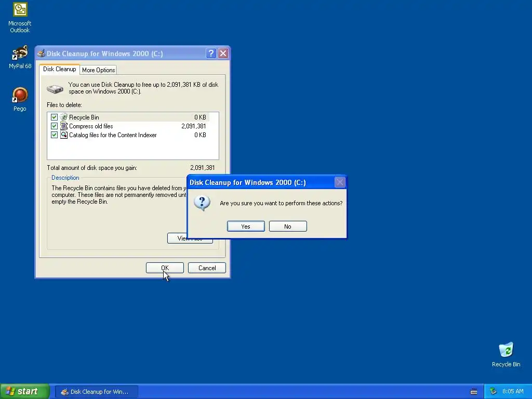The image size is (532, 399).
Task: Click OK in the Disk Cleanup window
Action: [x=165, y=268]
